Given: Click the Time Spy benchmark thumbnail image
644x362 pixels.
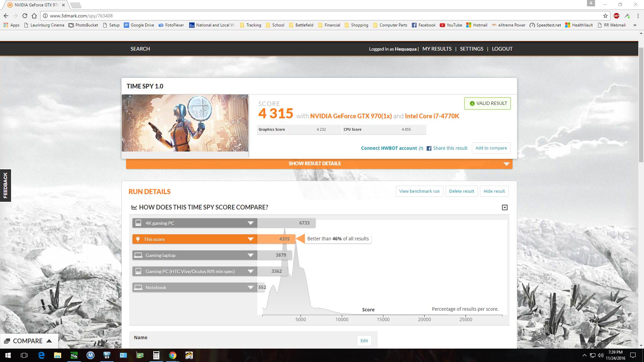Looking at the screenshot, I should click(x=185, y=123).
